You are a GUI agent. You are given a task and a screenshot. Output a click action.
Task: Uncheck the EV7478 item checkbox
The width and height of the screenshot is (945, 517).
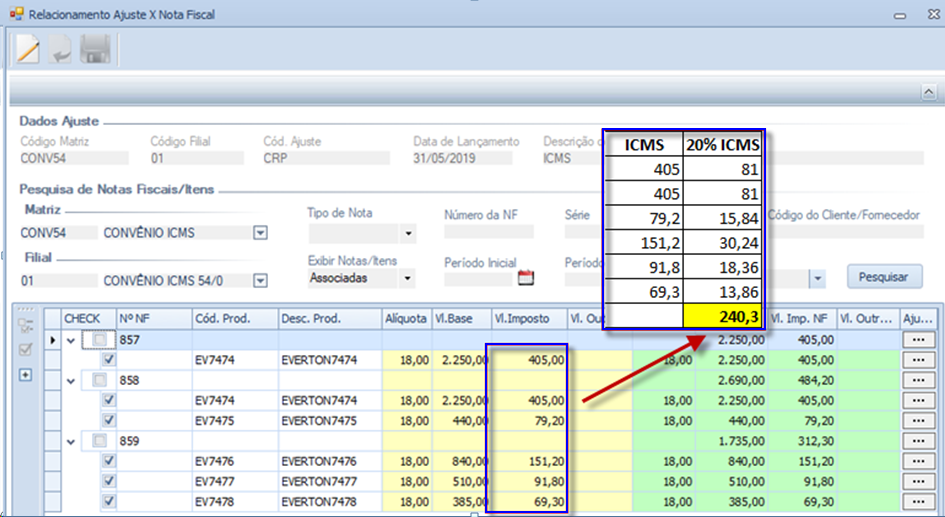click(109, 500)
